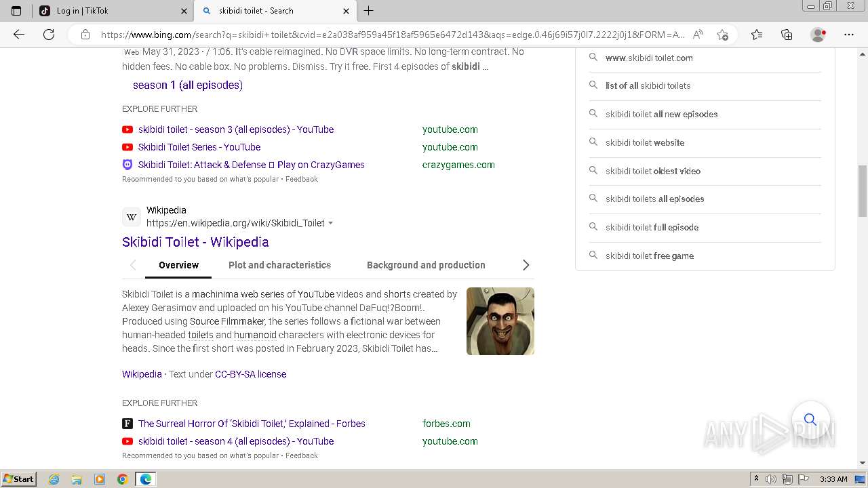
Task: Open Skibidi Toilet Attack & Defense CrazyGames link
Action: [x=252, y=165]
